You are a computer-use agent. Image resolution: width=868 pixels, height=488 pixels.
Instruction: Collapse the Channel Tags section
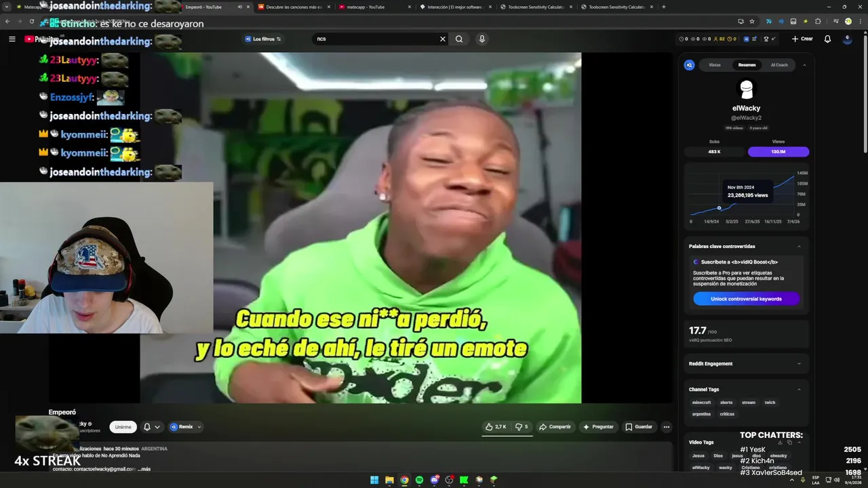pos(799,390)
